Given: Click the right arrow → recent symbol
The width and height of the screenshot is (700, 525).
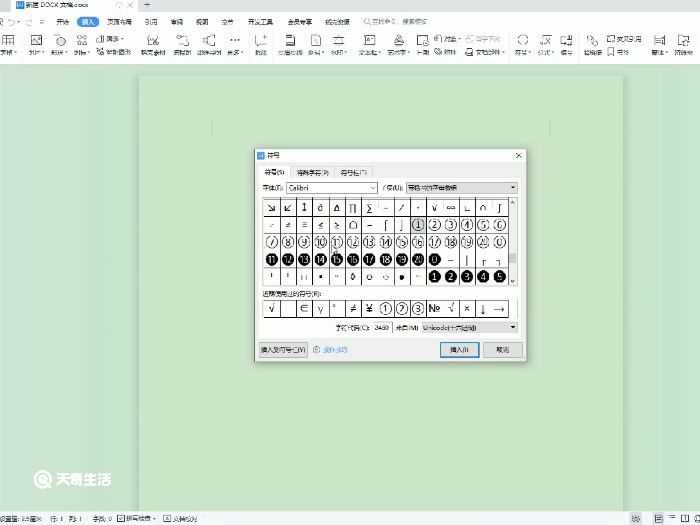Looking at the screenshot, I should pyautogui.click(x=500, y=308).
